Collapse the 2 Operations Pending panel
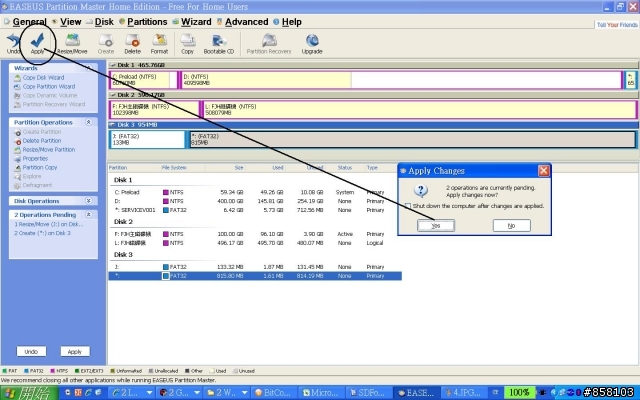640x400 pixels. (x=88, y=215)
